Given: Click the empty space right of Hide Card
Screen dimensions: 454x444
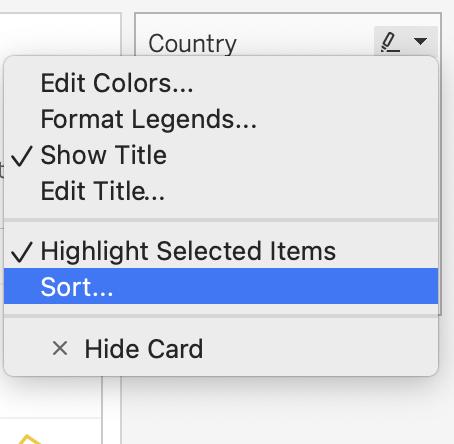Looking at the screenshot, I should click(318, 349).
